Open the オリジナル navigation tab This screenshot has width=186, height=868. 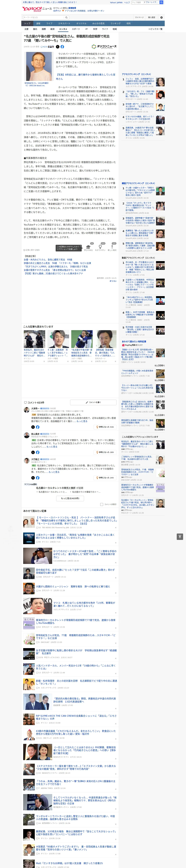click(x=81, y=24)
